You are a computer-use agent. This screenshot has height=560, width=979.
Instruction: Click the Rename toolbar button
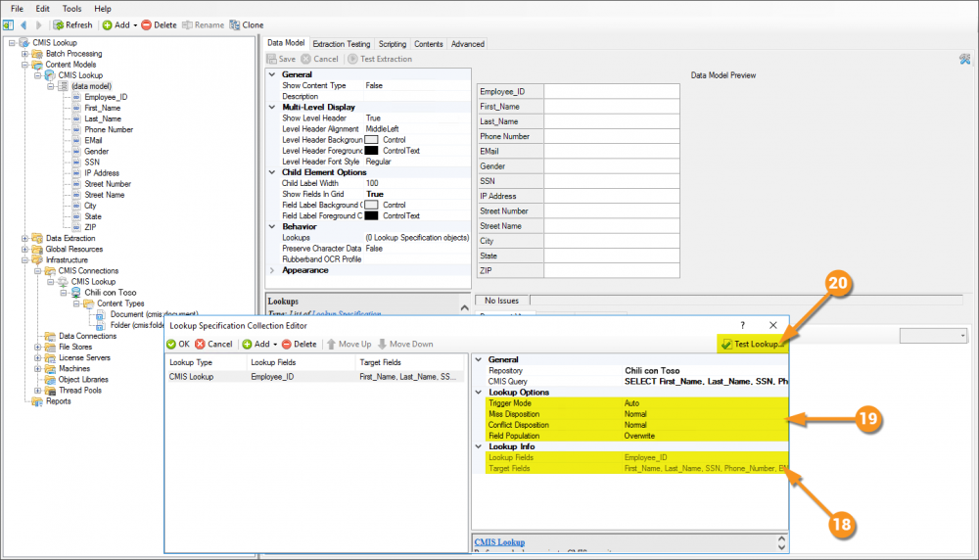(x=203, y=25)
